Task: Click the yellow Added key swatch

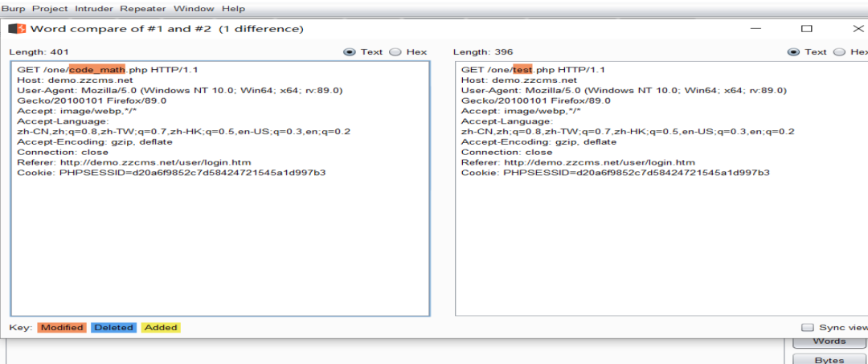Action: 161,328
